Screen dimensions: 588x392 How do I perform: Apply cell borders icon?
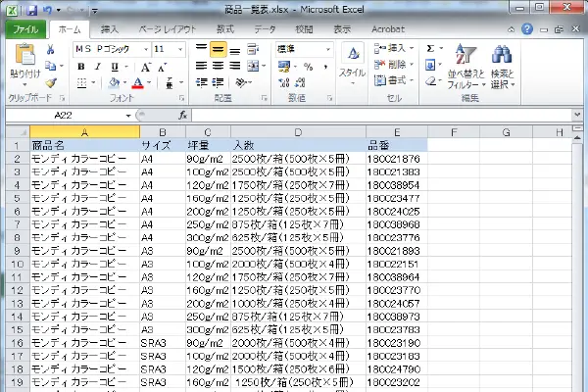[x=81, y=83]
